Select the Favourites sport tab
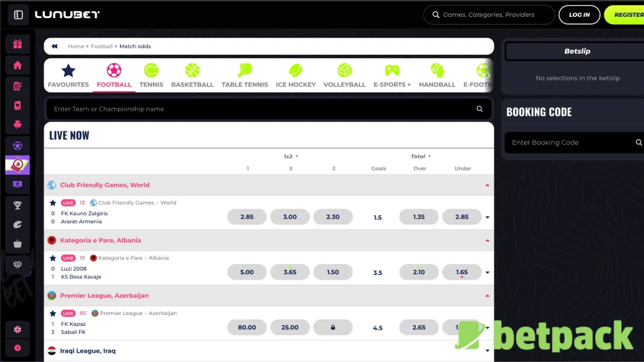Image resolution: width=644 pixels, height=362 pixels. [68, 76]
